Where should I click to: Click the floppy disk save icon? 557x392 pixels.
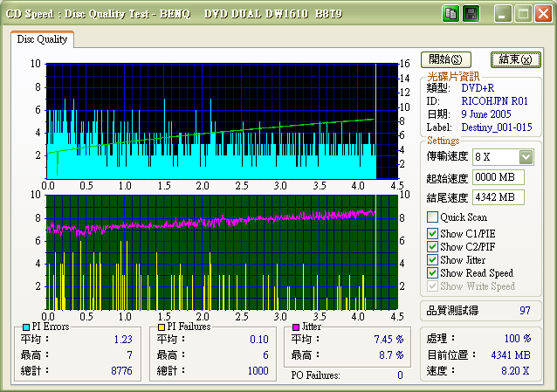tap(471, 14)
